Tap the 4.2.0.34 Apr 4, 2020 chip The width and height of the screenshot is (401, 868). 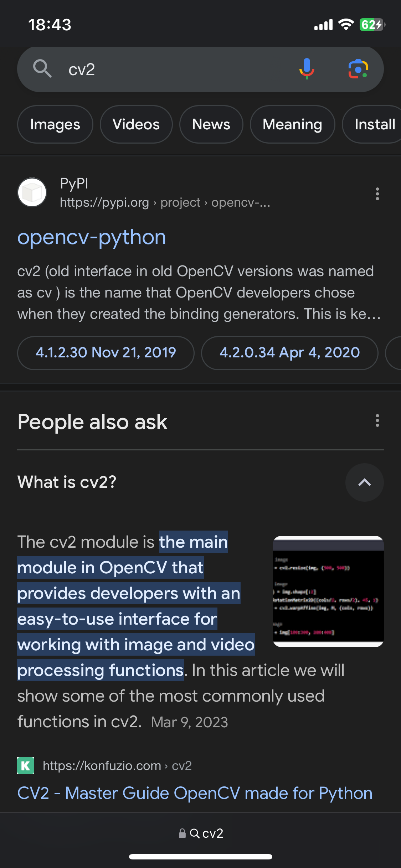pyautogui.click(x=289, y=353)
